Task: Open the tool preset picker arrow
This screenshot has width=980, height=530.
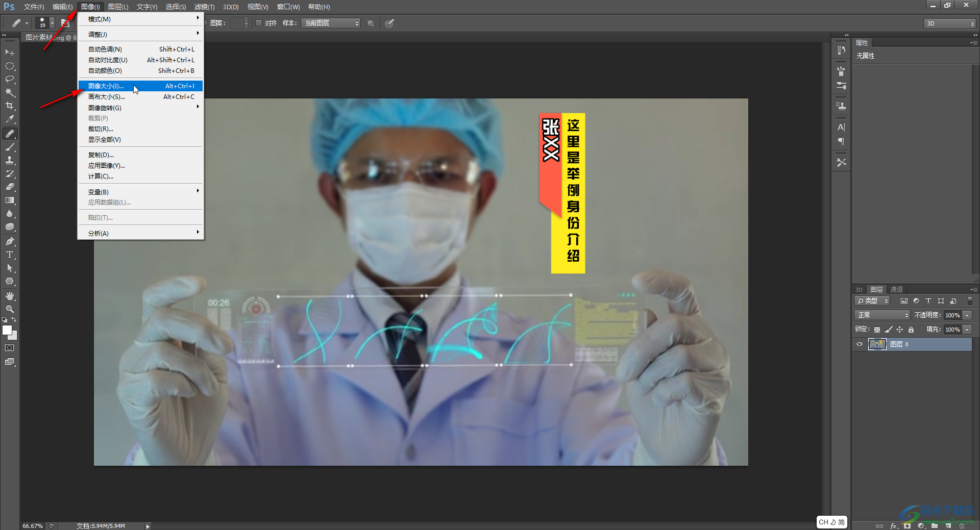Action: (27, 23)
